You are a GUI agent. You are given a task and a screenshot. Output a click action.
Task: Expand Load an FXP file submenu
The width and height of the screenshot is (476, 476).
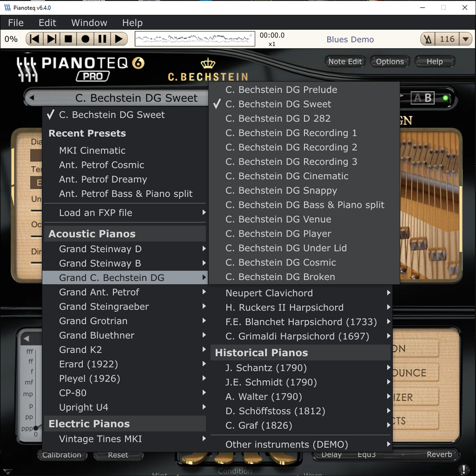pyautogui.click(x=125, y=213)
